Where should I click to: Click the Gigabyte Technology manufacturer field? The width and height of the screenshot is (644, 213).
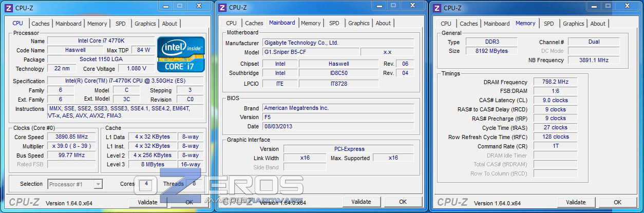(x=338, y=43)
